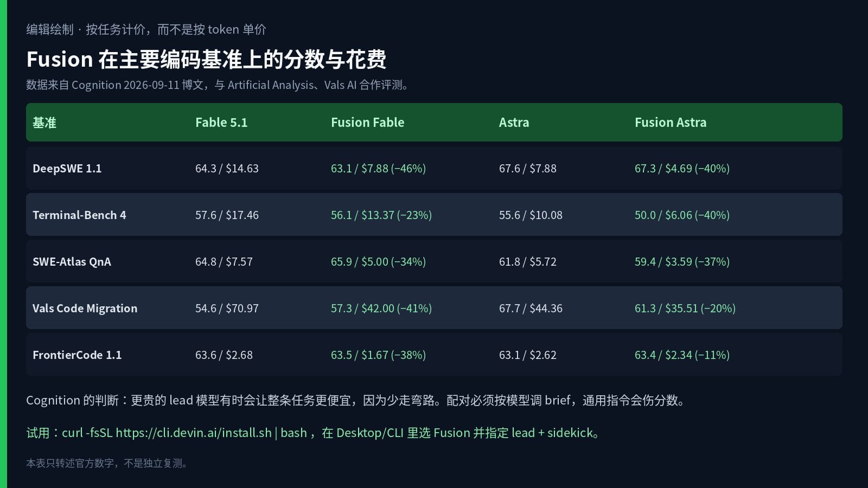Click the cell "57.6 / $17.46"
Image resolution: width=868 pixels, height=488 pixels.
(227, 215)
